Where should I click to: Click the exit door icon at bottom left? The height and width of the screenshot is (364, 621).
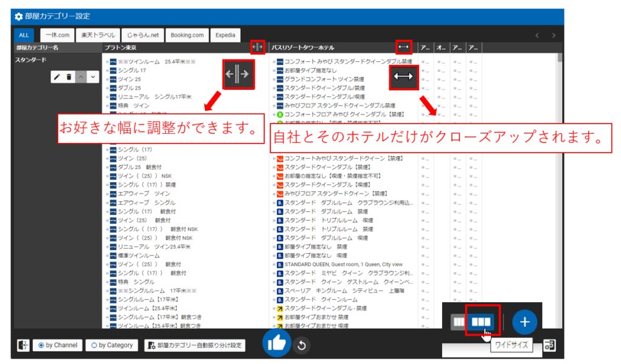tap(23, 345)
